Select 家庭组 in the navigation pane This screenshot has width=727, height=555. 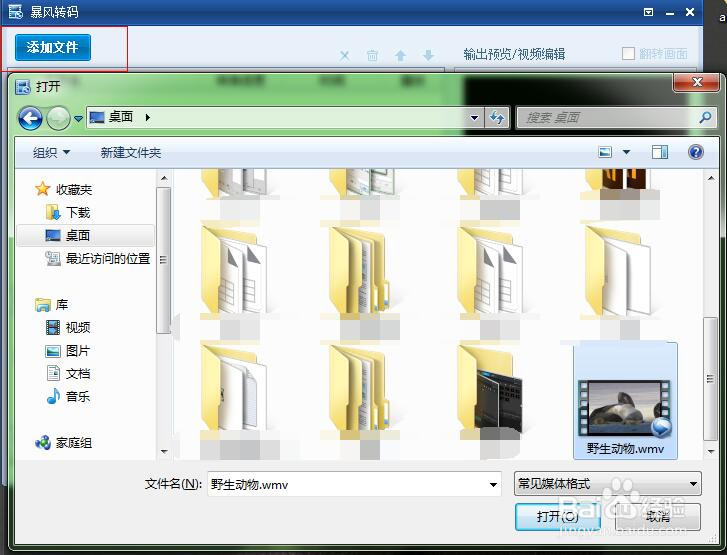pos(64,443)
